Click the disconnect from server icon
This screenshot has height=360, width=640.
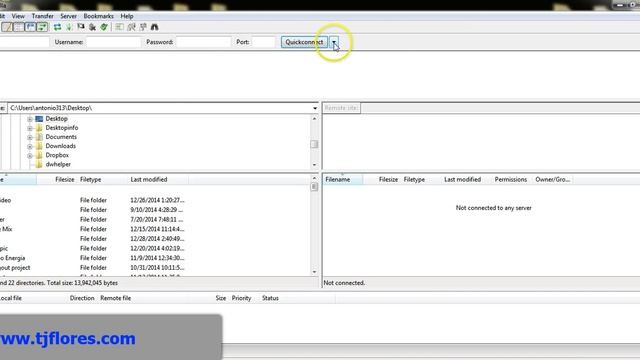pos(92,27)
